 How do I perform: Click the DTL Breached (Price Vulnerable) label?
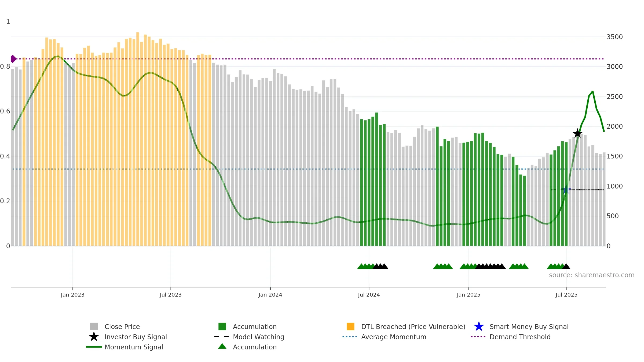(413, 327)
